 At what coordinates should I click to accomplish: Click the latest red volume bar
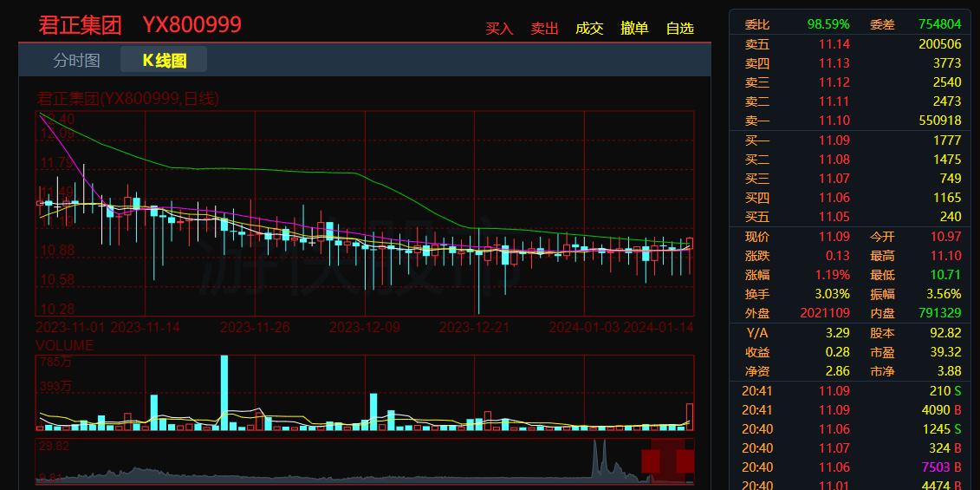[x=690, y=417]
